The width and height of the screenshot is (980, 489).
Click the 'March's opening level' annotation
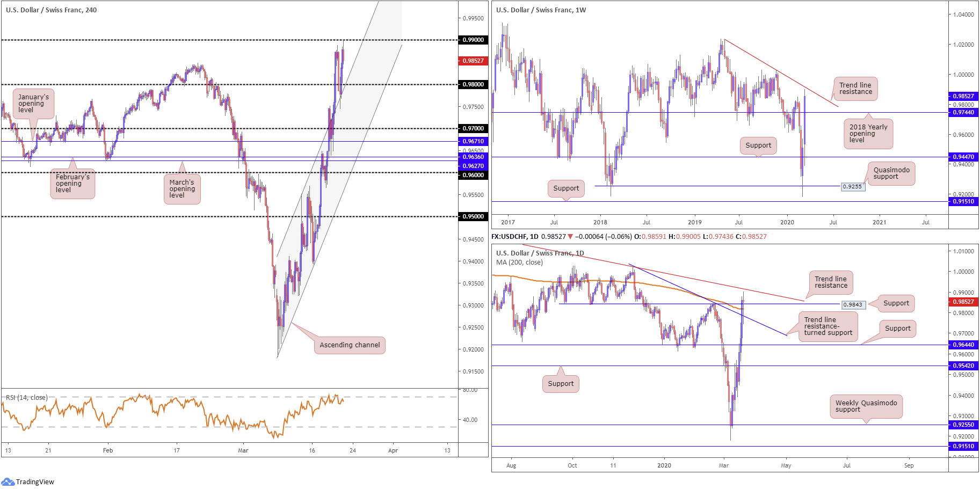pyautogui.click(x=182, y=189)
